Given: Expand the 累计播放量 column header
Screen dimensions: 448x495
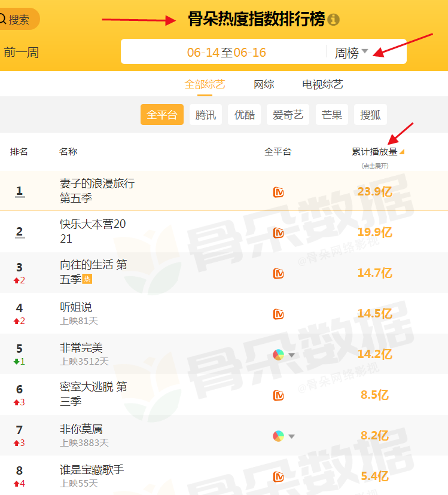Looking at the screenshot, I should point(378,151).
